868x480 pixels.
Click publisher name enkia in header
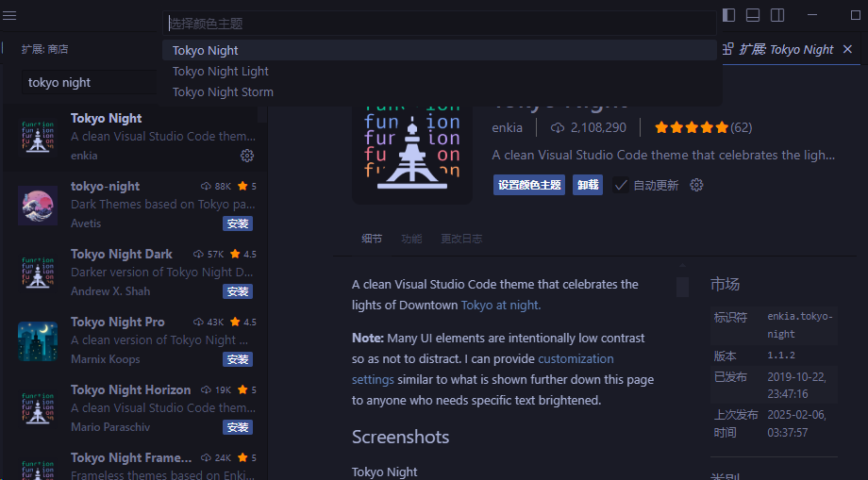[507, 127]
